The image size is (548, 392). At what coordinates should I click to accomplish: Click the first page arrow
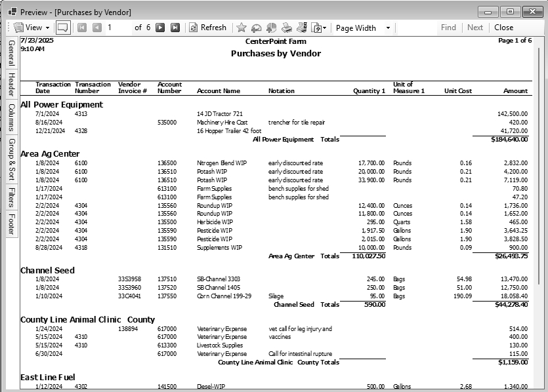82,28
